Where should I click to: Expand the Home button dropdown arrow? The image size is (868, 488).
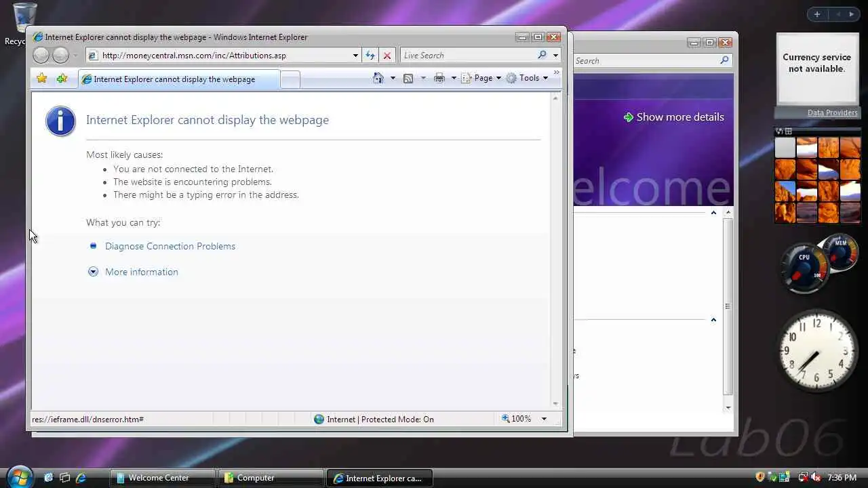tap(393, 78)
